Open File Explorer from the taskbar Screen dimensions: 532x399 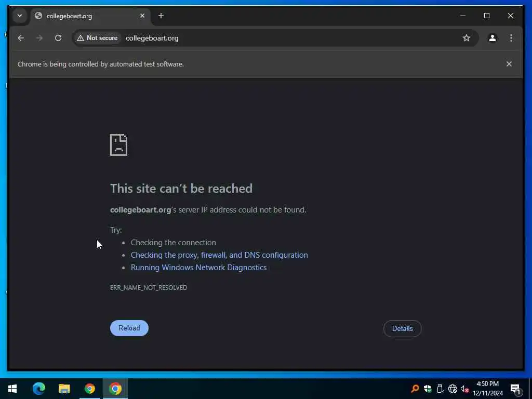click(64, 389)
